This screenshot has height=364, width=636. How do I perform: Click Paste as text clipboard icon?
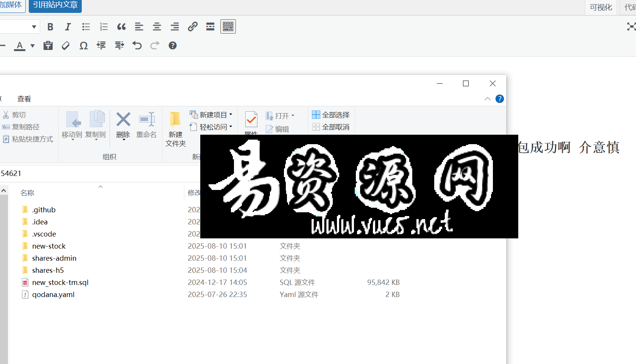[x=48, y=46]
